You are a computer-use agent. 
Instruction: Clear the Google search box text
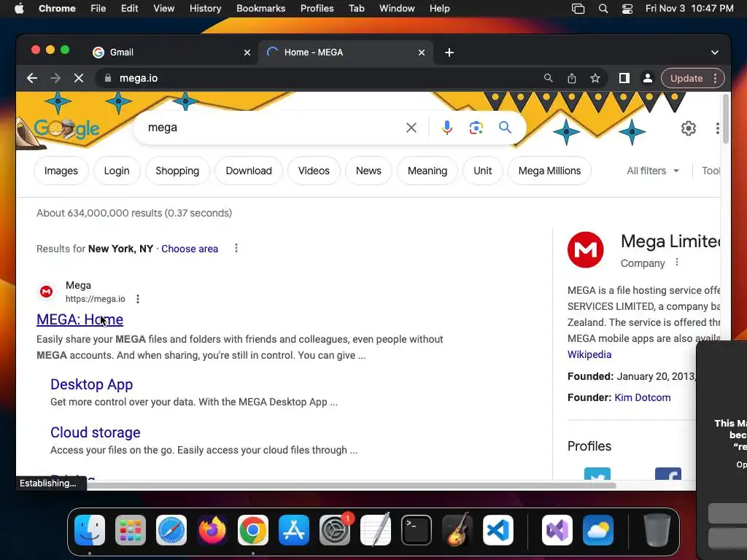(x=411, y=128)
